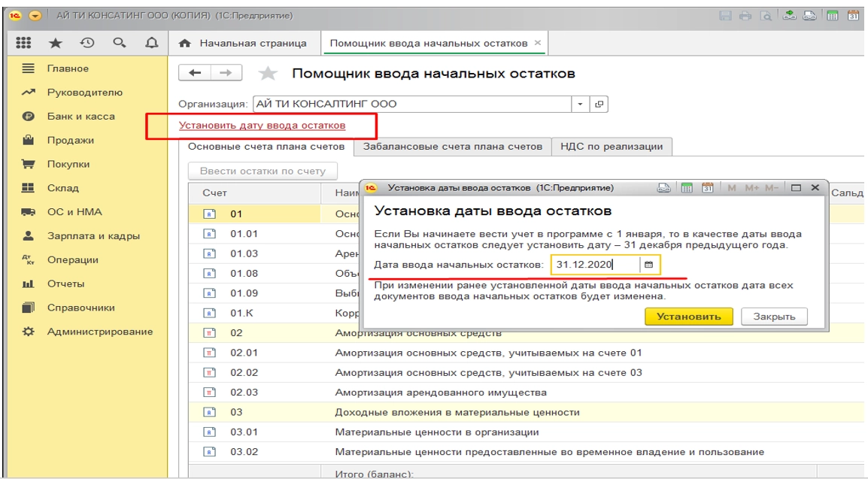Screen dimensions: 868x479
Task: Click the Счет column header
Action: [255, 193]
